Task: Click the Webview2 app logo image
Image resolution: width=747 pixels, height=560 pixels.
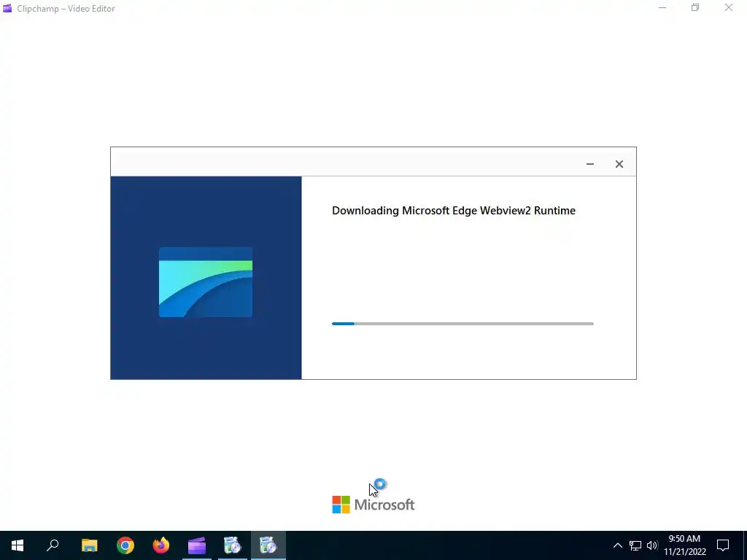Action: tap(205, 282)
